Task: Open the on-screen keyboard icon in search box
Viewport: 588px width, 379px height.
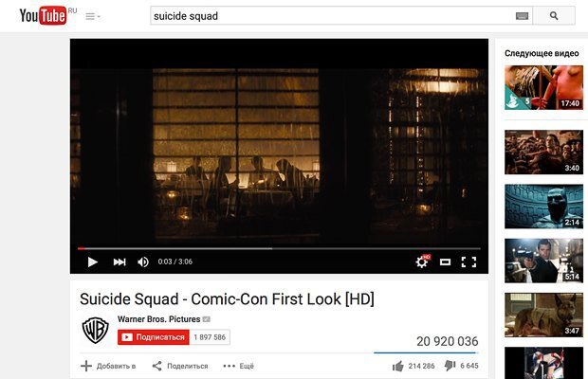Action: (522, 16)
